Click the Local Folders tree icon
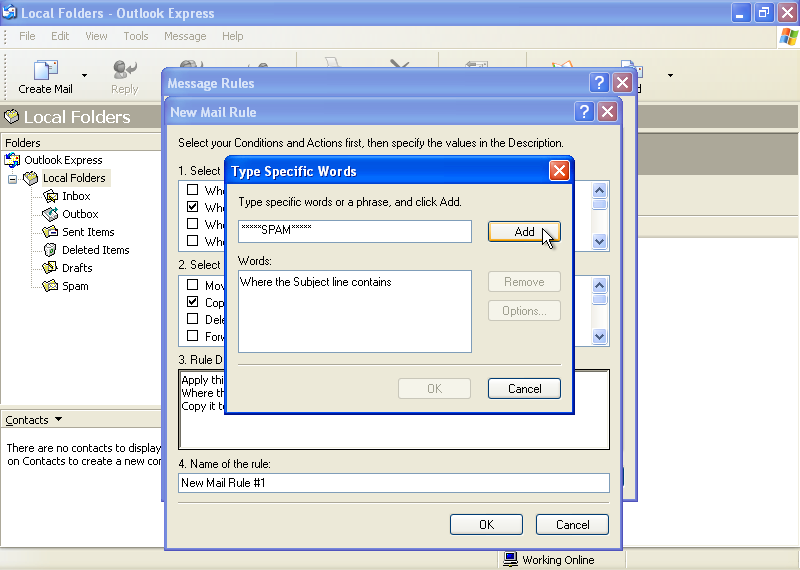 [31, 178]
